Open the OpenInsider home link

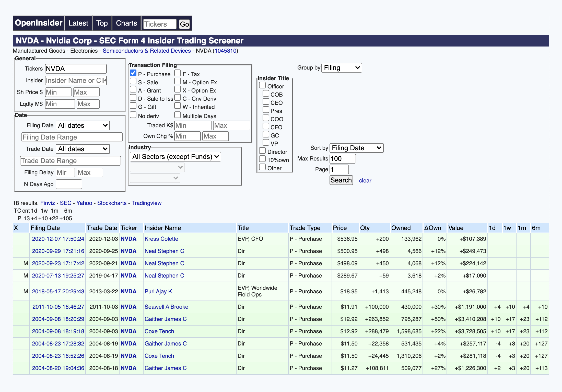39,23
